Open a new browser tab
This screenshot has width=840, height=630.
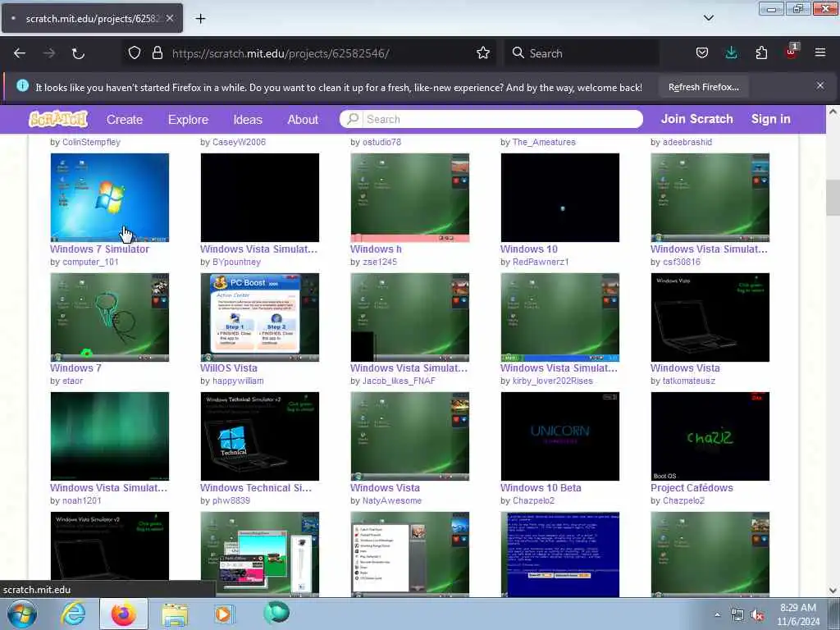[x=200, y=19]
